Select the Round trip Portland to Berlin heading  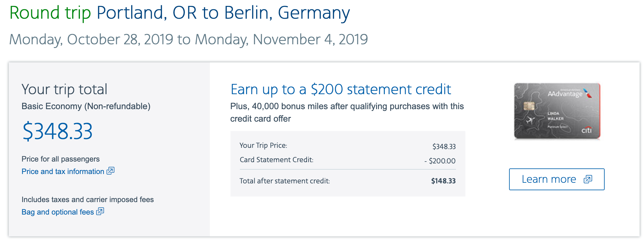point(180,13)
